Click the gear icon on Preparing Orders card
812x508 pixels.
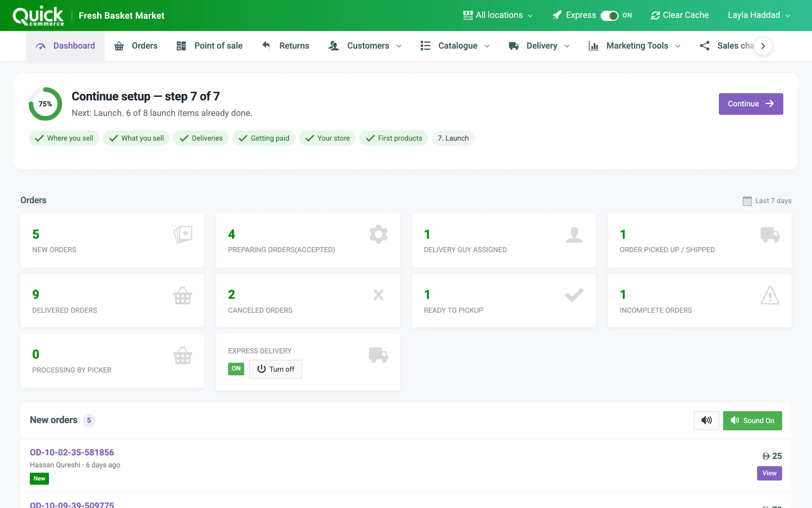[x=378, y=234]
